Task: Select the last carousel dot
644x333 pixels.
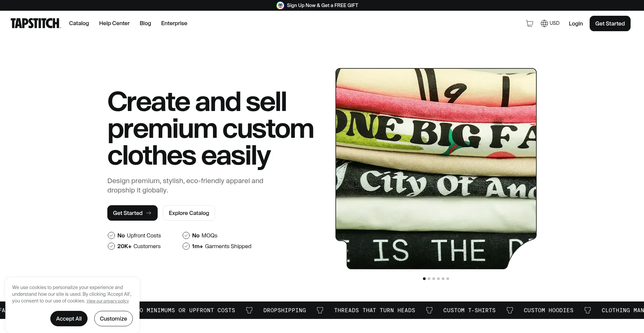Action: point(448,279)
